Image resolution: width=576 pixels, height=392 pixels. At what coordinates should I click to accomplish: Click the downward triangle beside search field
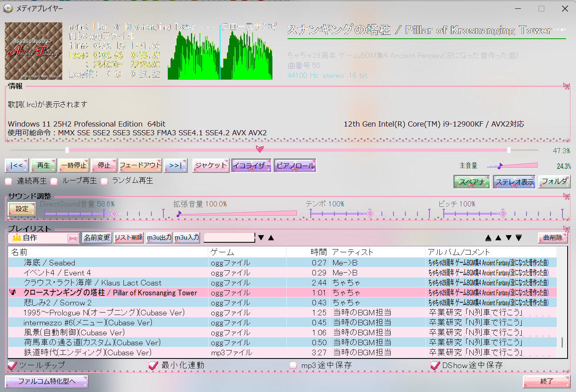[261, 238]
